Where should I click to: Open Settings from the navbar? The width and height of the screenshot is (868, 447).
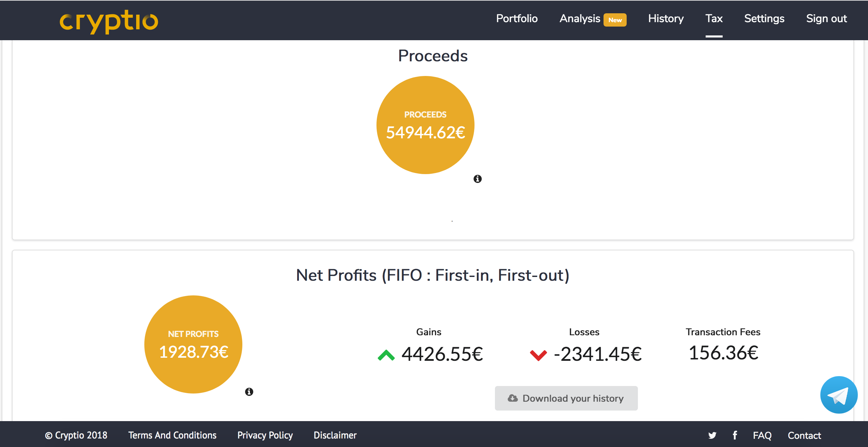[x=764, y=18]
